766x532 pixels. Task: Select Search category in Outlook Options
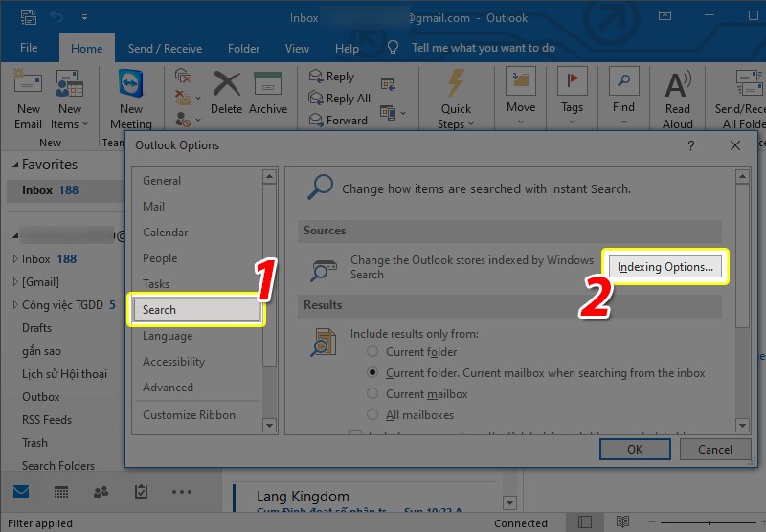tap(197, 310)
